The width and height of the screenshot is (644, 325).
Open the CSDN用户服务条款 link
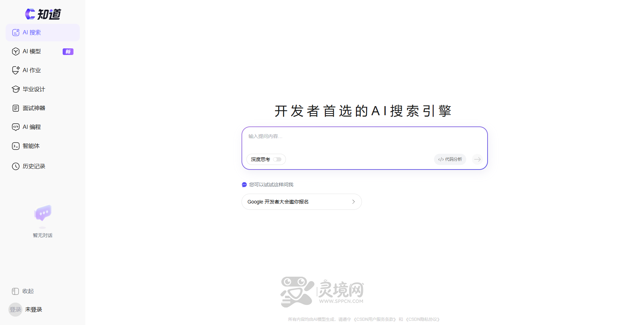[x=376, y=319]
